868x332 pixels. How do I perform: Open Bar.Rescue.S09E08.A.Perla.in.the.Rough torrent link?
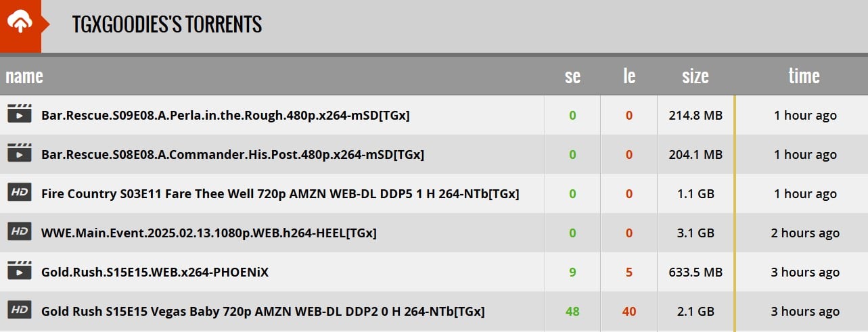[x=225, y=116]
